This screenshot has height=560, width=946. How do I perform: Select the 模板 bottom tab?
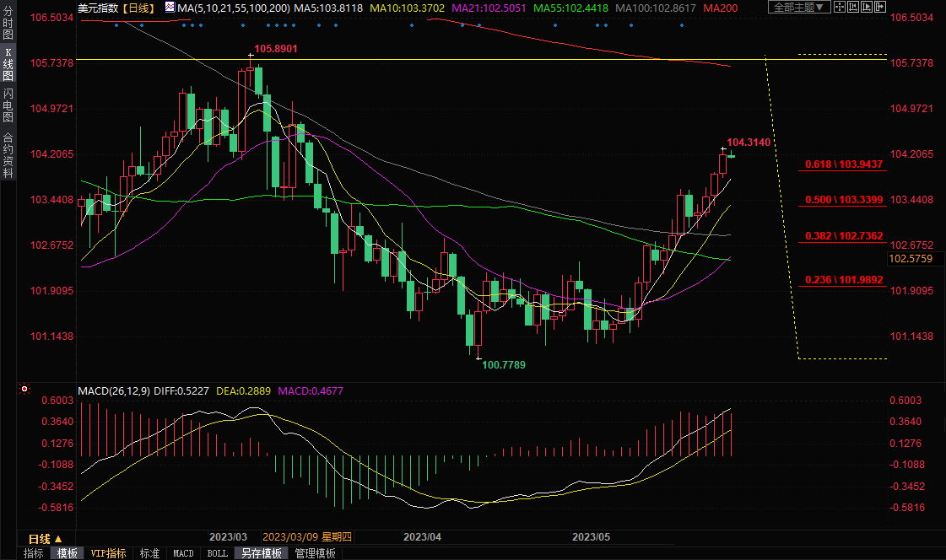[67, 553]
